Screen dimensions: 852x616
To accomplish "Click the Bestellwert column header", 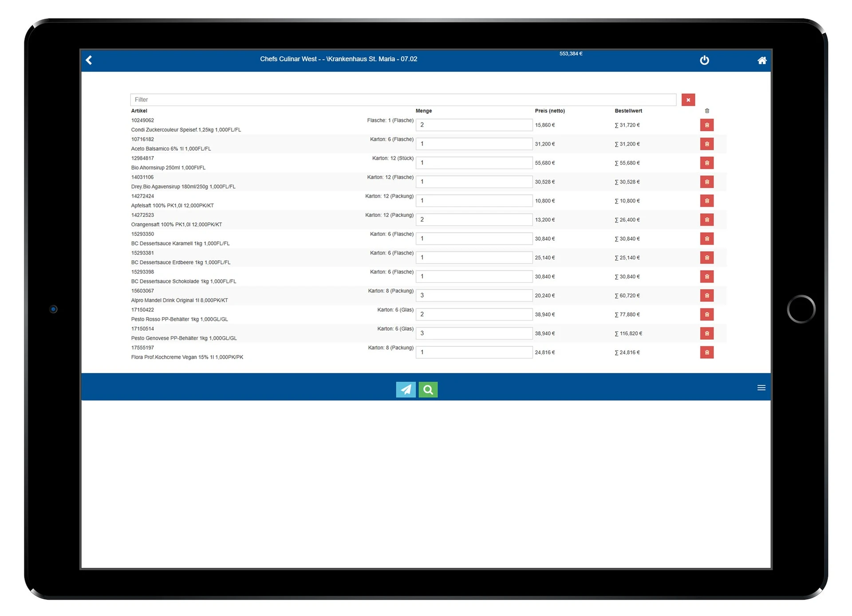I will [628, 111].
